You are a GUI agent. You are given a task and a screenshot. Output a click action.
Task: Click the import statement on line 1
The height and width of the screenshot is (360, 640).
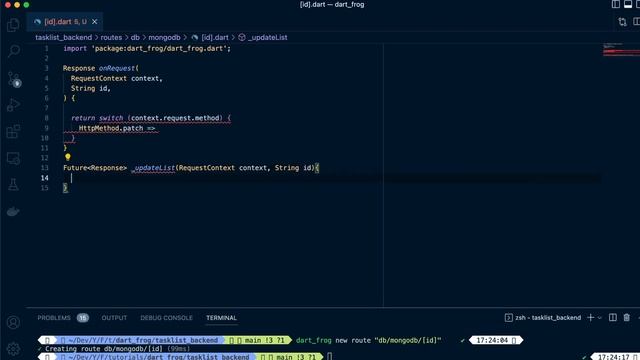click(147, 49)
